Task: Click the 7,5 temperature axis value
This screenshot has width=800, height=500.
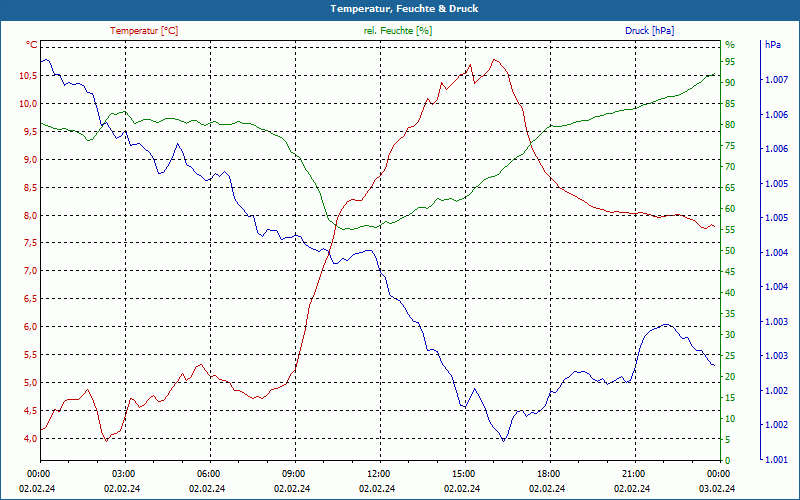Action: [31, 243]
